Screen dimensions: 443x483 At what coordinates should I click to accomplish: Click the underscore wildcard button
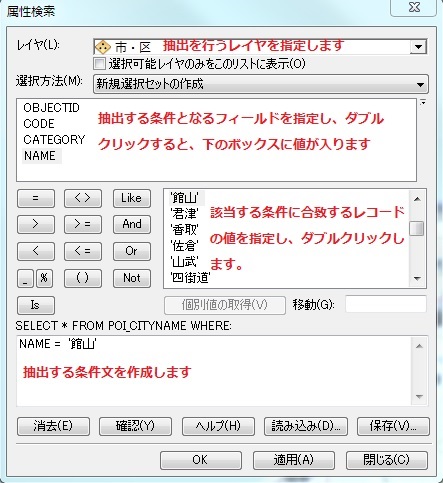tap(25, 278)
